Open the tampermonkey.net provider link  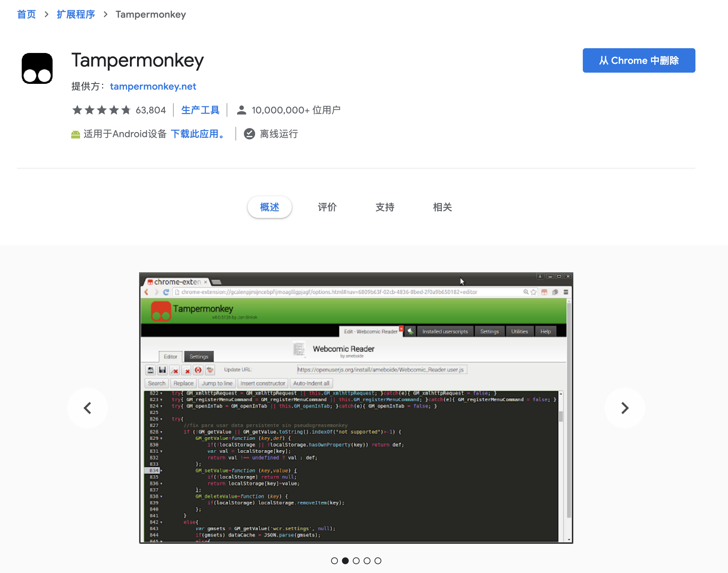tap(153, 87)
